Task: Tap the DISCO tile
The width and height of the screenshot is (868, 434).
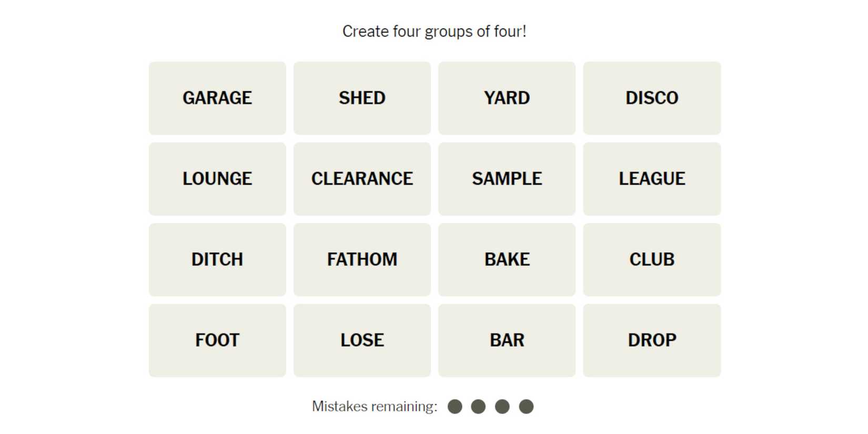Action: (x=652, y=98)
